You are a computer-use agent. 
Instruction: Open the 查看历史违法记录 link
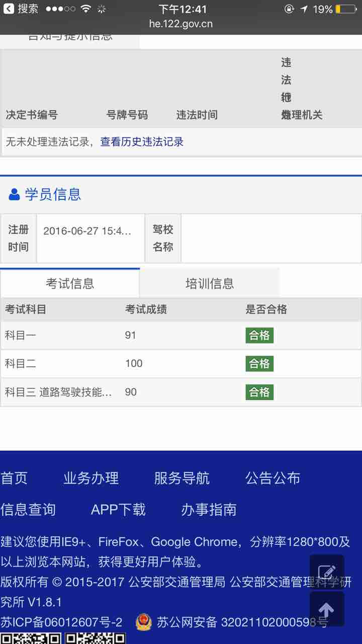point(142,142)
